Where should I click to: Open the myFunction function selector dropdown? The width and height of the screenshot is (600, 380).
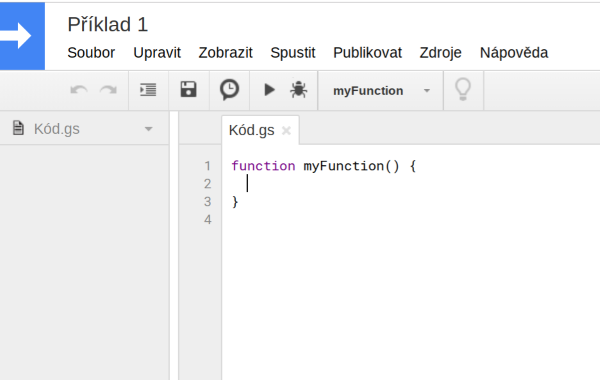pyautogui.click(x=380, y=91)
